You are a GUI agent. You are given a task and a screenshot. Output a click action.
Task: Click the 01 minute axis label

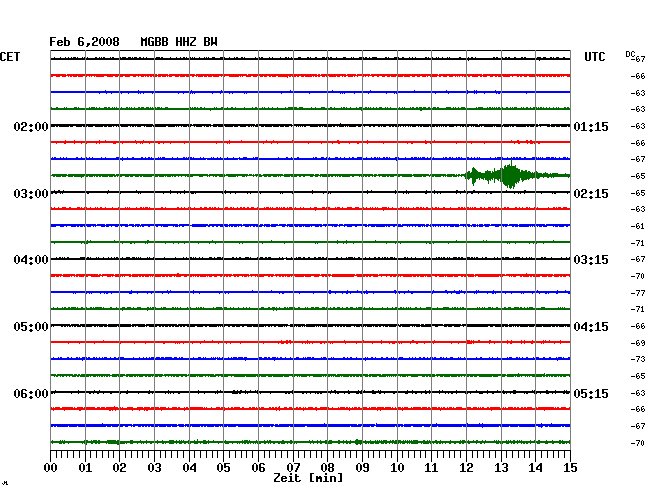coord(85,467)
